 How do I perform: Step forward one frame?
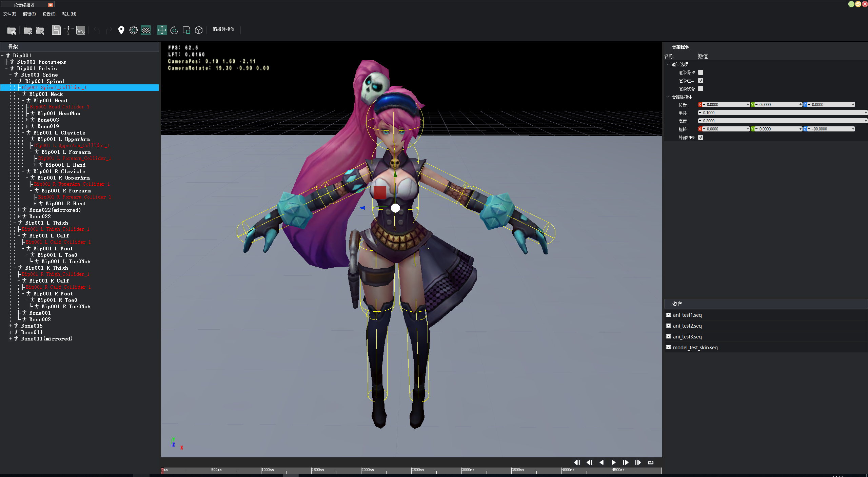626,462
